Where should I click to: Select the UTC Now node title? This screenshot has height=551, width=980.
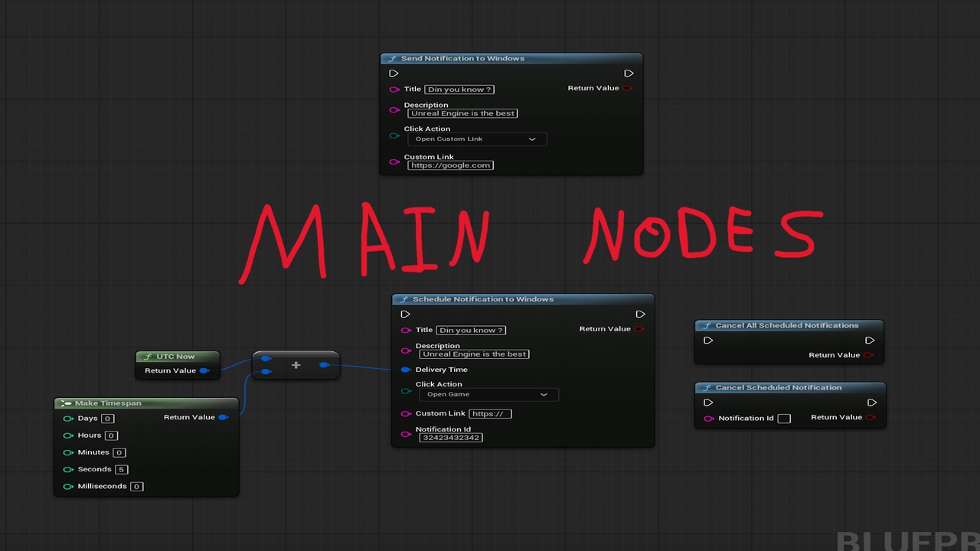[x=175, y=357]
